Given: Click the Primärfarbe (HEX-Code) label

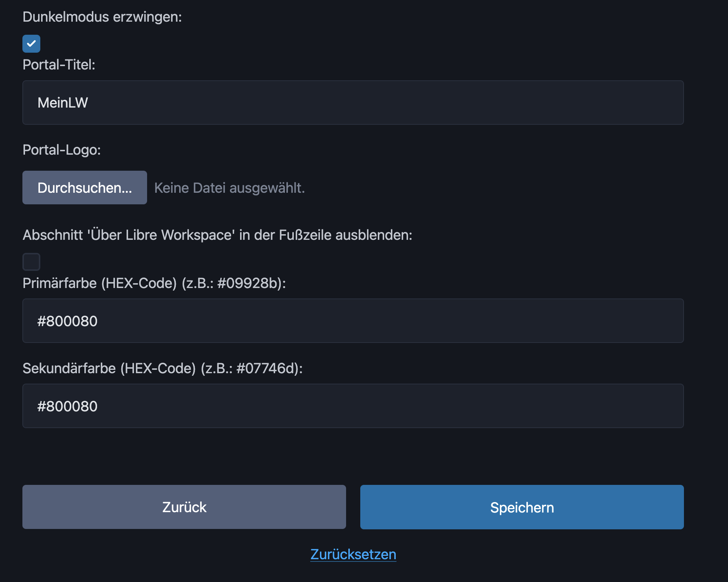Looking at the screenshot, I should (x=154, y=283).
